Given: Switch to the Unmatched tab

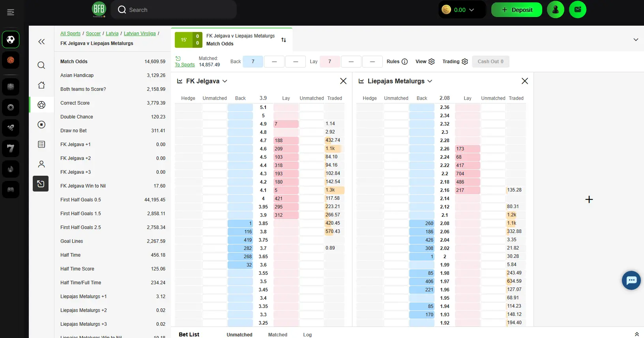Looking at the screenshot, I should click(x=240, y=334).
